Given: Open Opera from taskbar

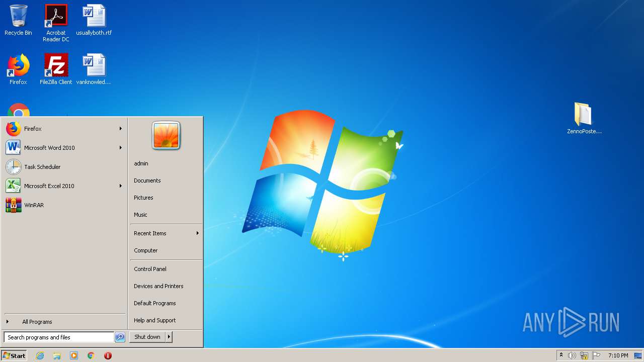Looking at the screenshot, I should 108,355.
